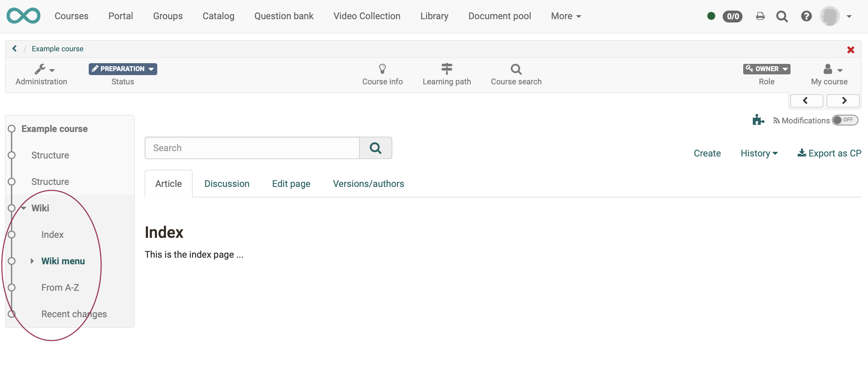Screen dimensions: 868x391
Task: Click the Wiki search magnifier button
Action: (375, 148)
